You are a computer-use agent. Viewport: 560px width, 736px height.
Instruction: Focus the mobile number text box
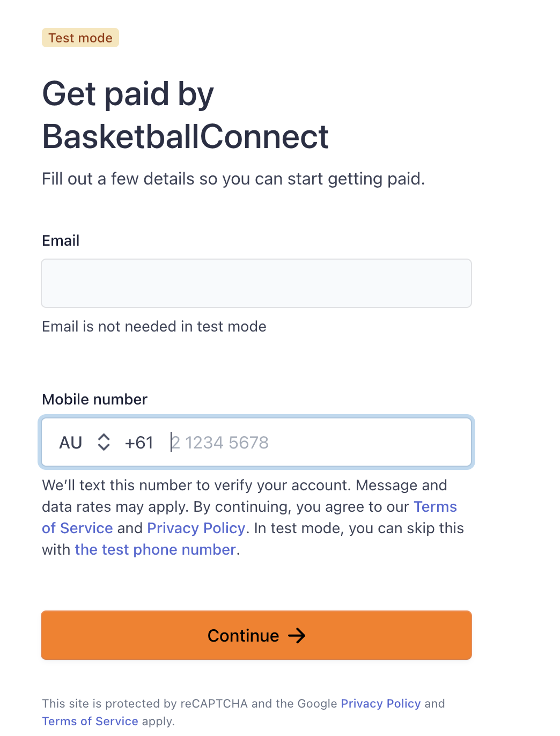tap(316, 443)
